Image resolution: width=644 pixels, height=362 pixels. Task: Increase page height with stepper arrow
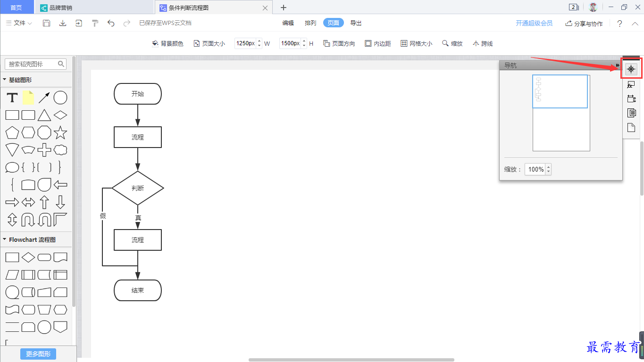tap(304, 41)
